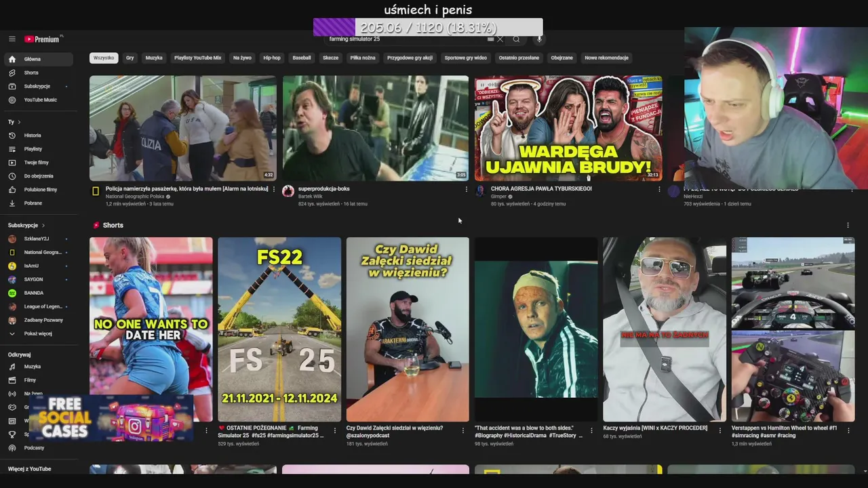Select the Hip-hop filter chip
The image size is (868, 488).
[x=272, y=58]
